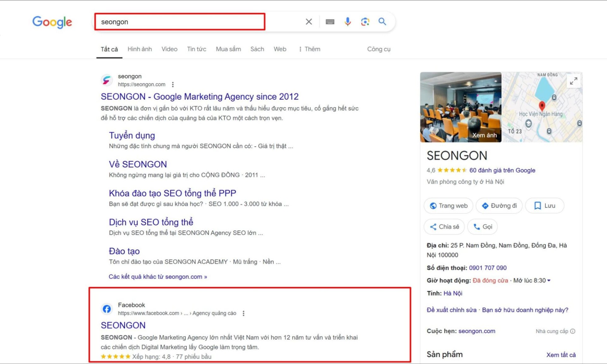Open the Sách tab
Viewport: 607px width, 364px height.
(257, 49)
